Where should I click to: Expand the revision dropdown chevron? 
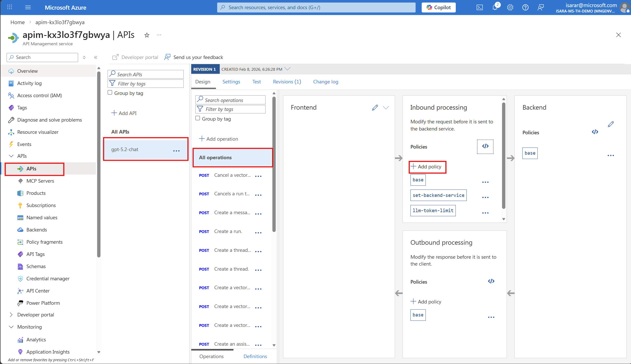pyautogui.click(x=287, y=69)
